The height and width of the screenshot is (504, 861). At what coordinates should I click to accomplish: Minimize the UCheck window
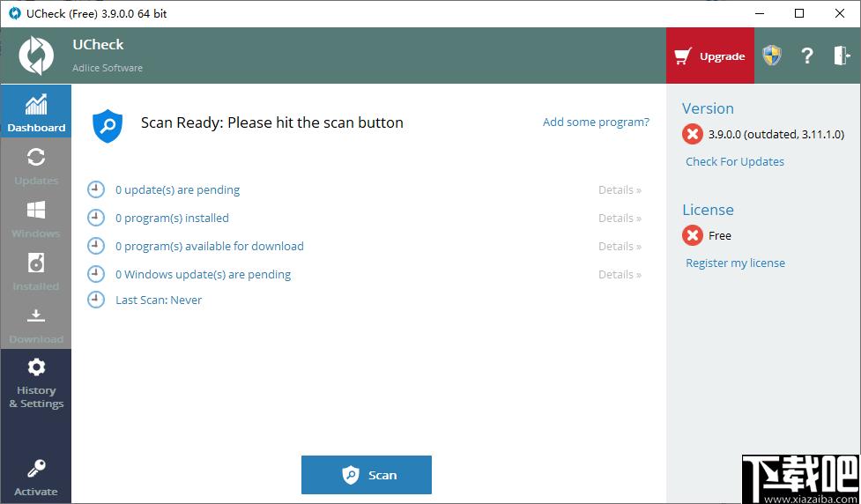(760, 14)
